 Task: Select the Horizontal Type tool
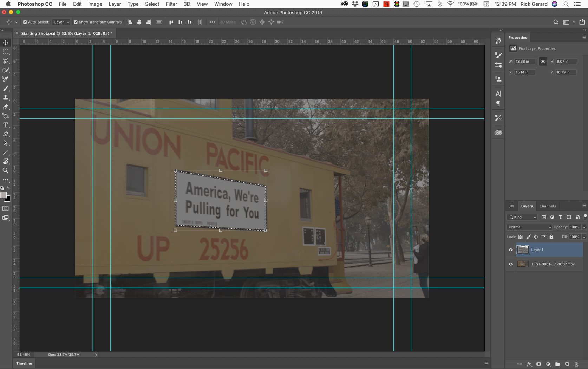6,125
